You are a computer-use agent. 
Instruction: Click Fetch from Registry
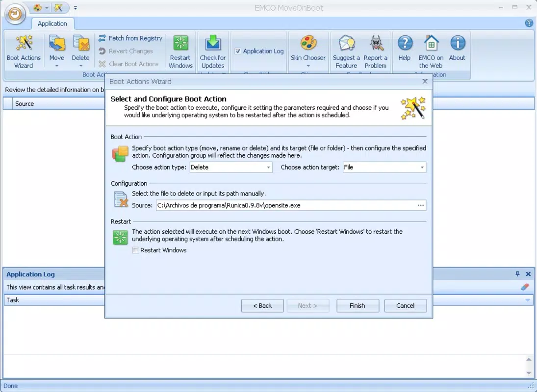(x=130, y=38)
